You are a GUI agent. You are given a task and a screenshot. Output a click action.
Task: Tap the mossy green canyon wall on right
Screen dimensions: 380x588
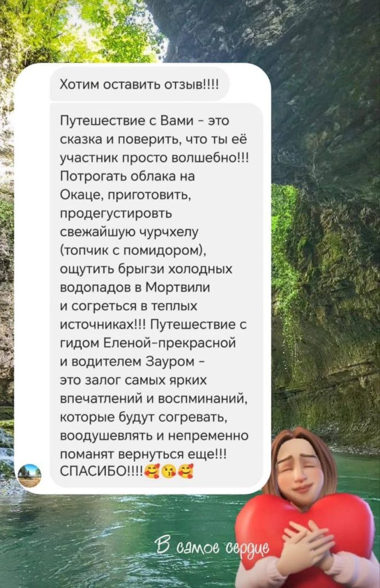pos(326,300)
